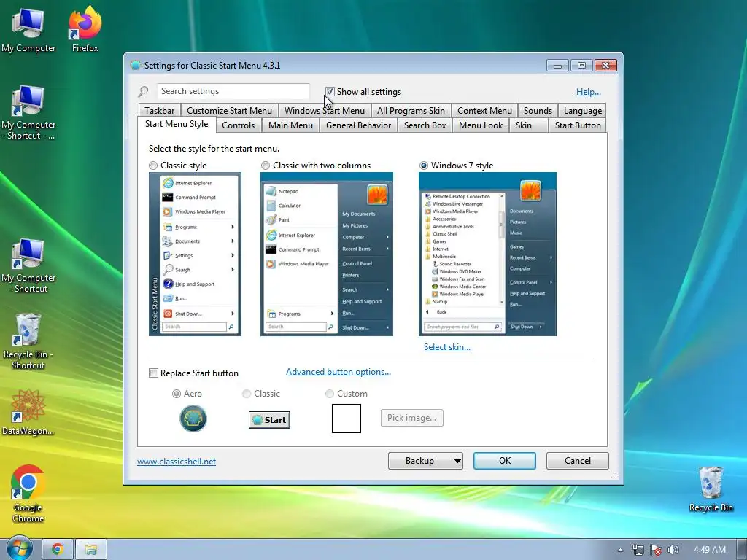The height and width of the screenshot is (560, 747).
Task: Open the Windows Start Menu tab
Action: tap(325, 111)
